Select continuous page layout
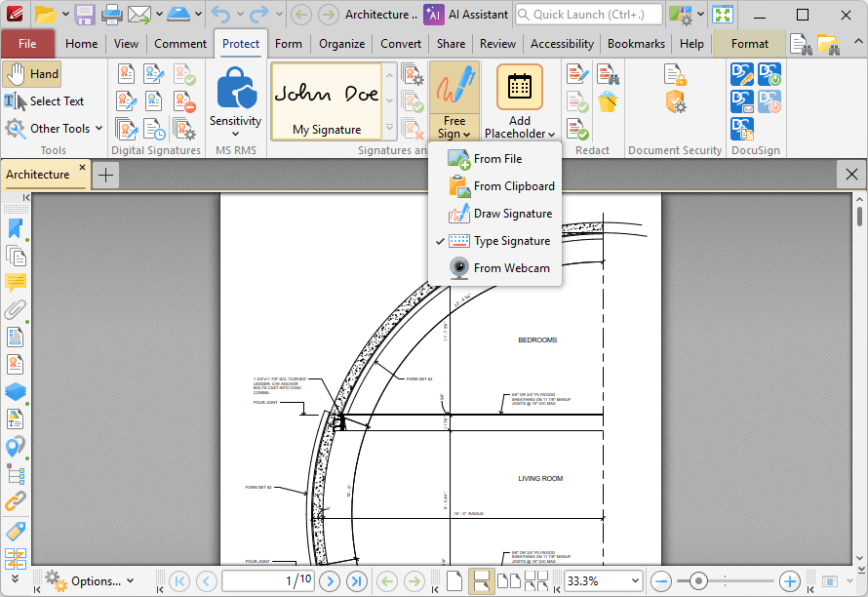This screenshot has height=597, width=868. pos(481,581)
